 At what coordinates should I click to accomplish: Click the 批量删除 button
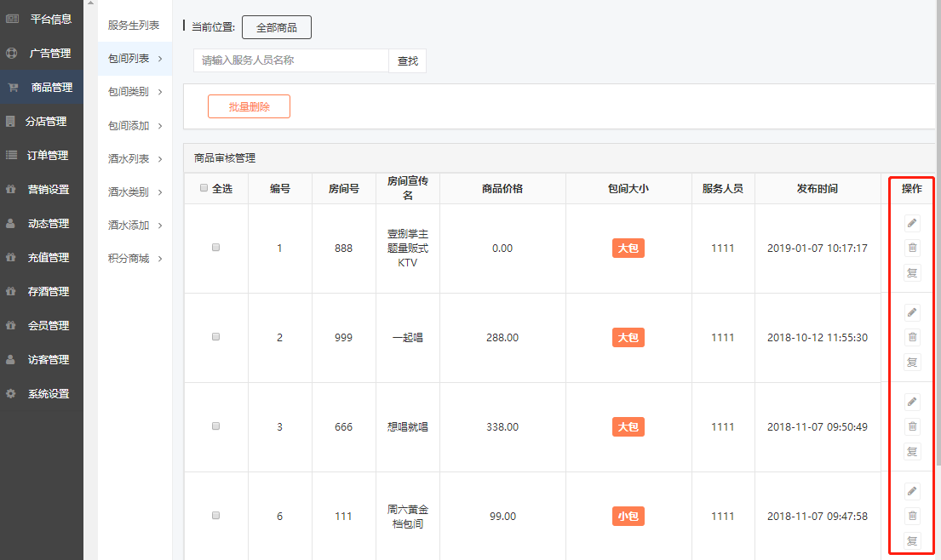point(249,106)
